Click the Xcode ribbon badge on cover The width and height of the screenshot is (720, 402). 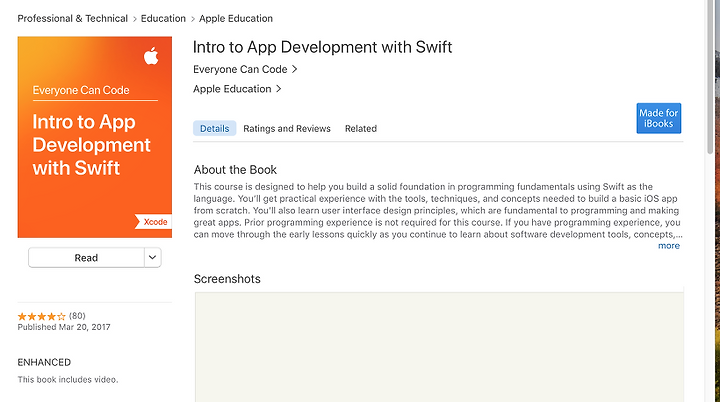coord(153,222)
